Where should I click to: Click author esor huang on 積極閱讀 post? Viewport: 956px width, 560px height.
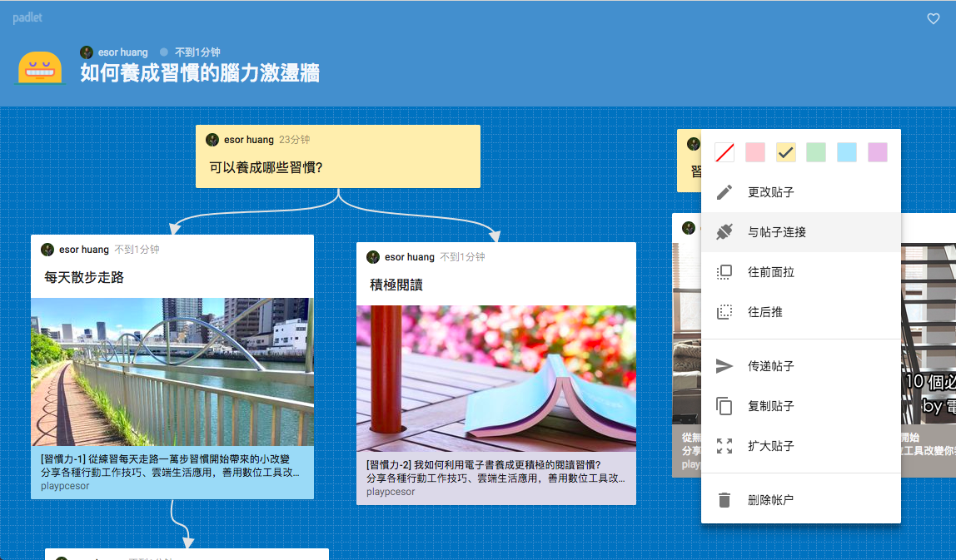409,257
